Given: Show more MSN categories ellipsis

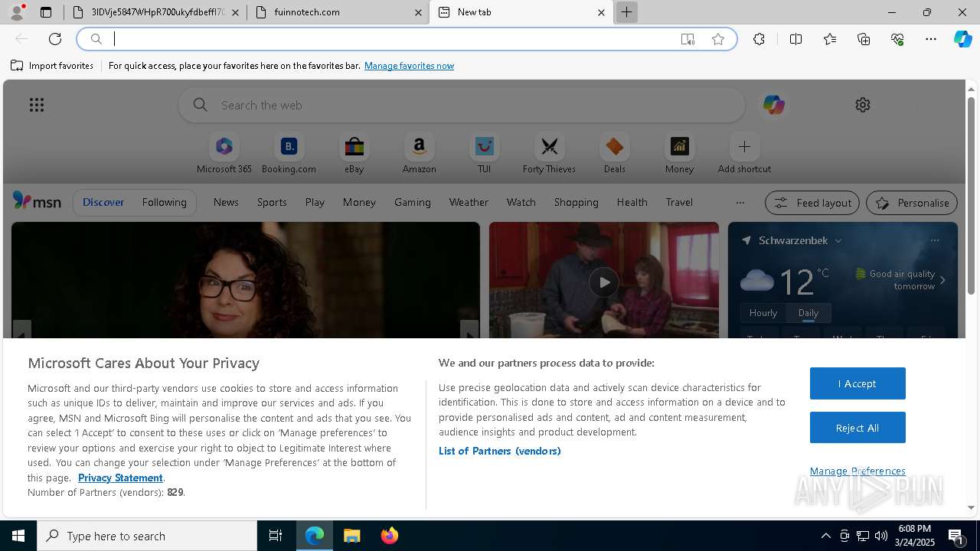Looking at the screenshot, I should click(740, 202).
